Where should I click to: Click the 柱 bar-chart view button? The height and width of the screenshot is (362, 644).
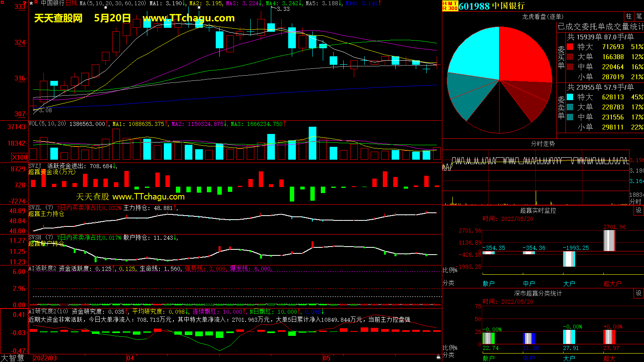[629, 16]
